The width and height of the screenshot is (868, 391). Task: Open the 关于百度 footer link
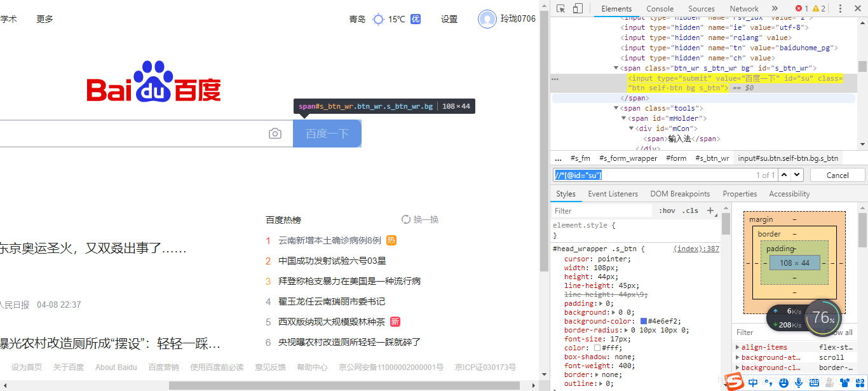tap(69, 367)
